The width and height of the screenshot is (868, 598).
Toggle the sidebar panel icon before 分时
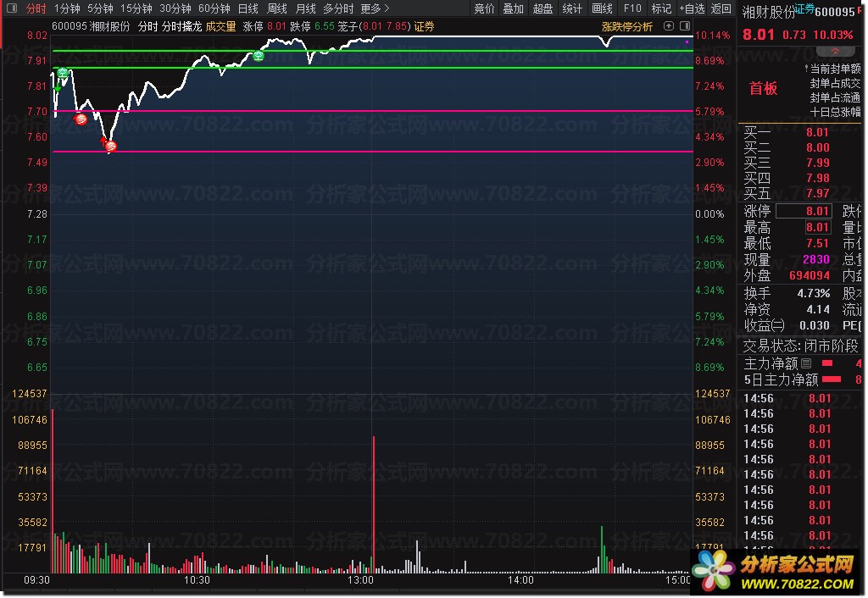pos(12,8)
